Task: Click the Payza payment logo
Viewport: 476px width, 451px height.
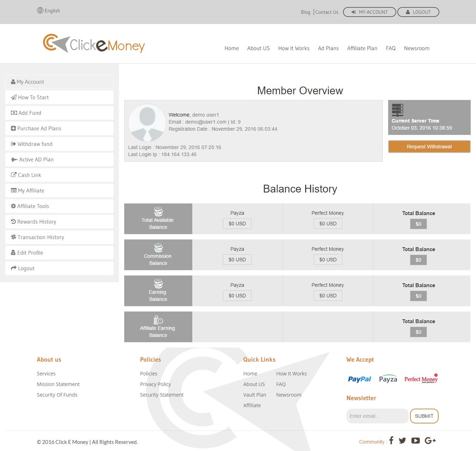Action: (388, 379)
